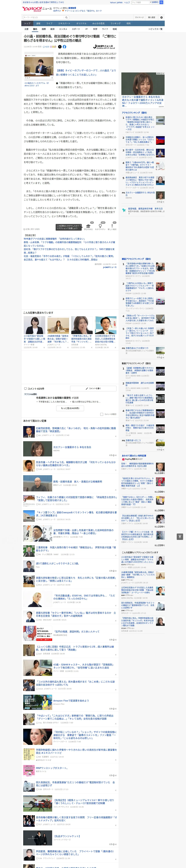Open 石破茂前首相、宮崎謙介氏に article link
This screenshot has height=868, width=186.
(76, 430)
